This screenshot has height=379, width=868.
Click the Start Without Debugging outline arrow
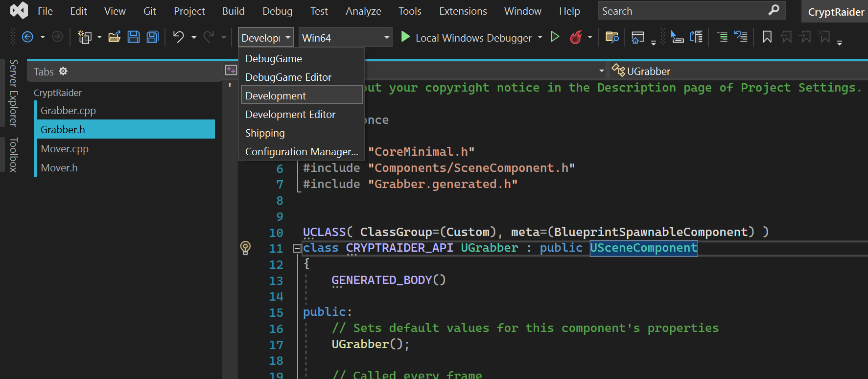pos(555,37)
